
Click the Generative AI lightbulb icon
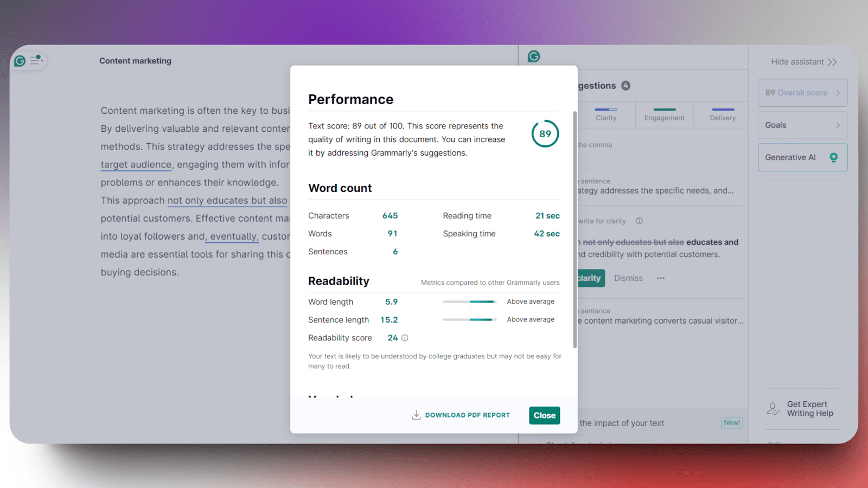click(x=834, y=157)
